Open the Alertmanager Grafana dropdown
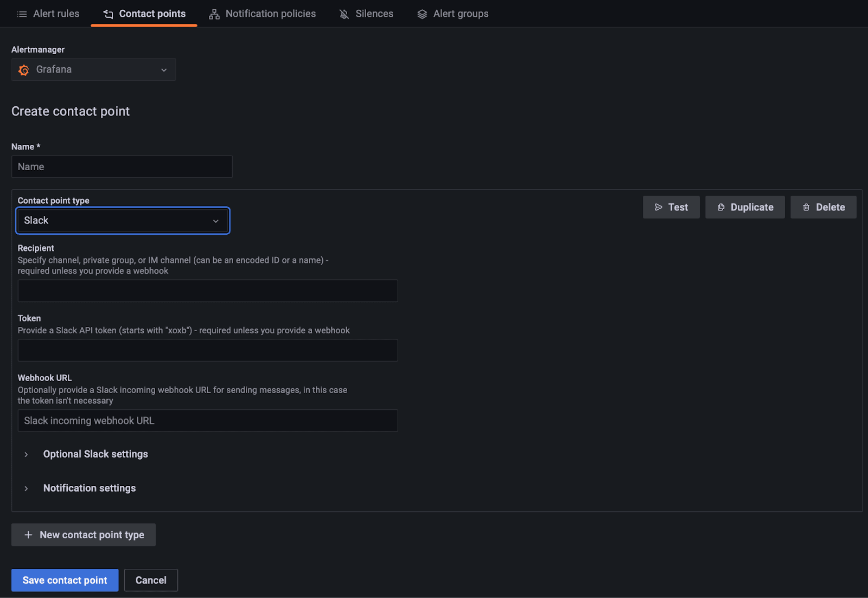 tap(93, 69)
